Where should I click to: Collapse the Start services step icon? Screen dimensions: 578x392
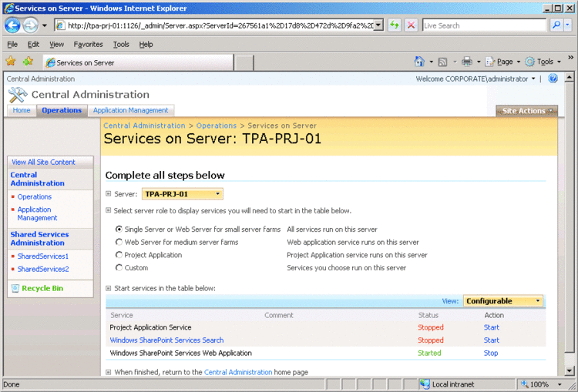[109, 288]
